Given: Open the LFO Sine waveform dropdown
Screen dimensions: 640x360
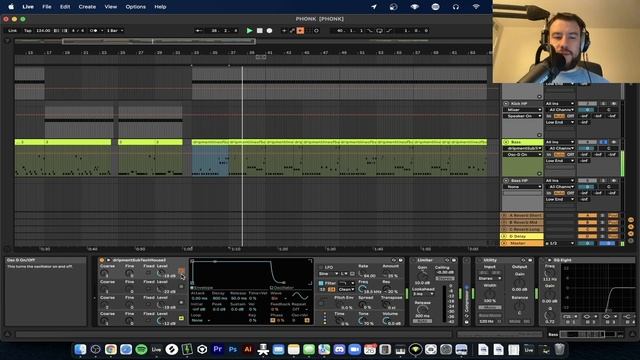Looking at the screenshot, I should tap(328, 273).
